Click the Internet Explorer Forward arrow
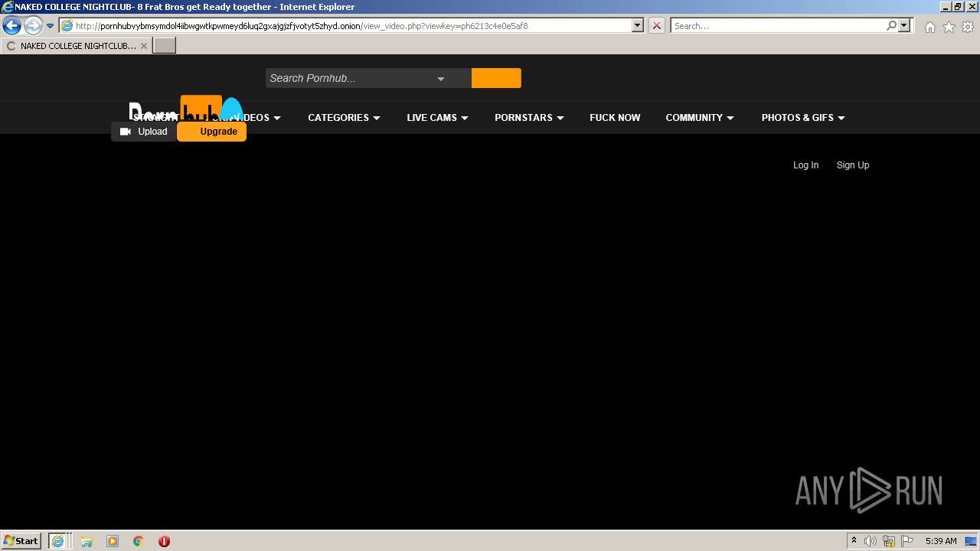The height and width of the screenshot is (551, 980). (x=33, y=25)
